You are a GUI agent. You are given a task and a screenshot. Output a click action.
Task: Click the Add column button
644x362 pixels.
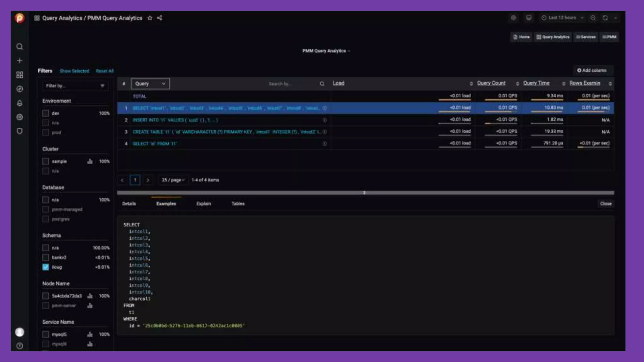click(x=591, y=70)
